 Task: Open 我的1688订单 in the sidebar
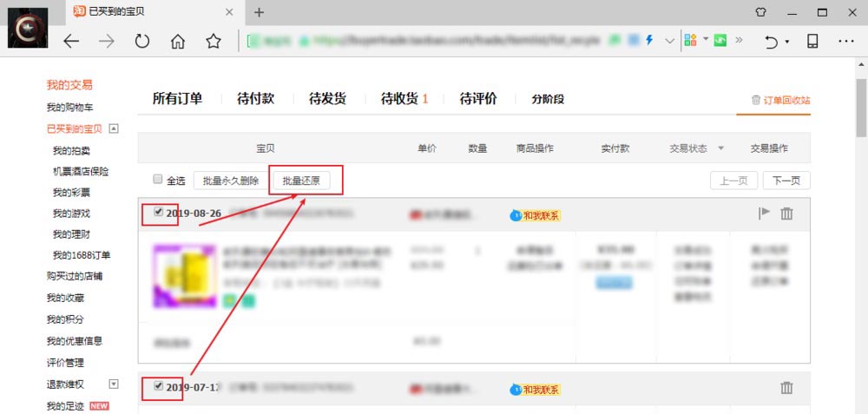pyautogui.click(x=82, y=255)
